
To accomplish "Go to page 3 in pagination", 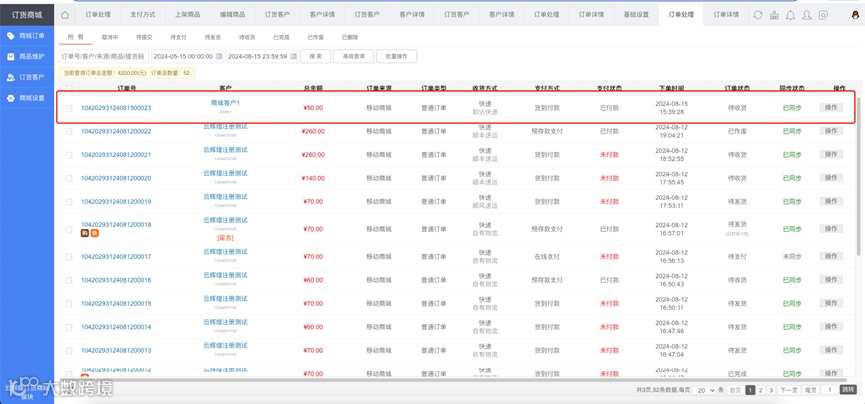I will click(771, 390).
